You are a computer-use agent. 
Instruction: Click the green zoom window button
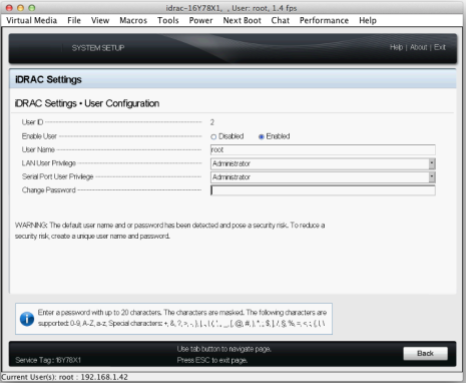click(32, 8)
